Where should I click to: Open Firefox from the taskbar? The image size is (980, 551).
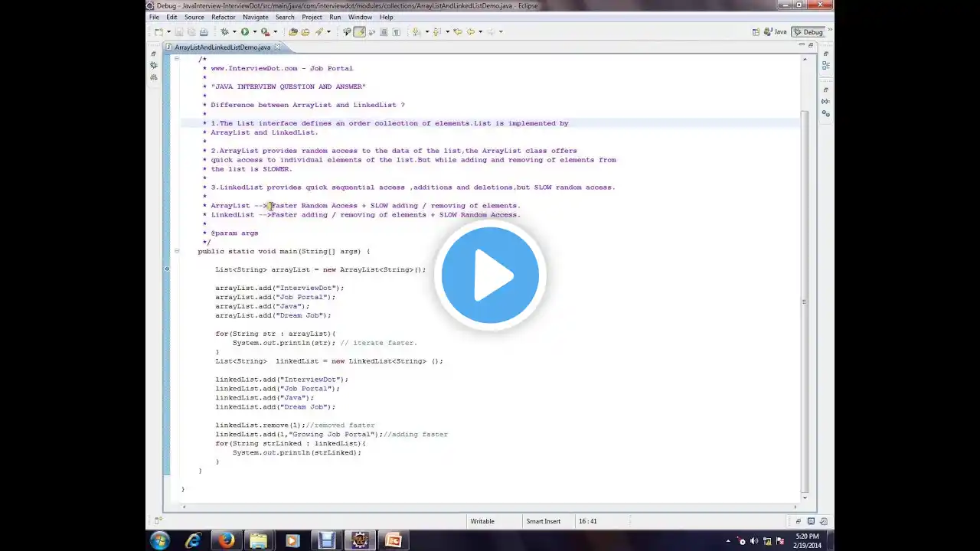pos(226,541)
